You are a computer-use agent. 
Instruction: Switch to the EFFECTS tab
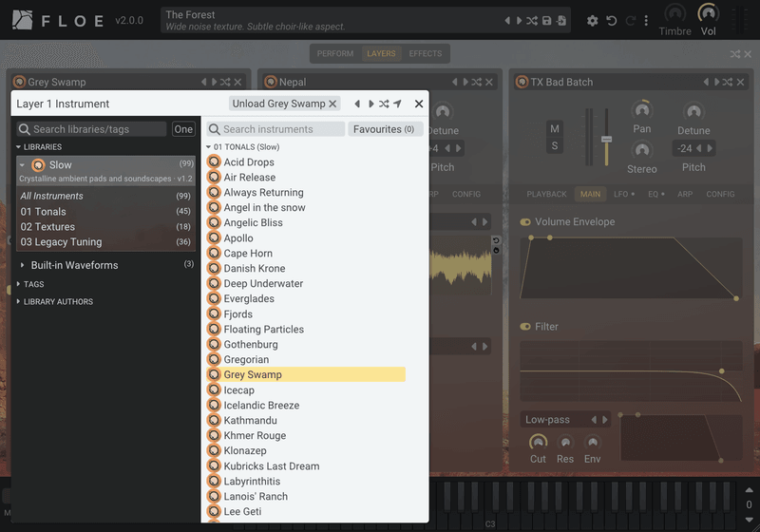(x=425, y=54)
